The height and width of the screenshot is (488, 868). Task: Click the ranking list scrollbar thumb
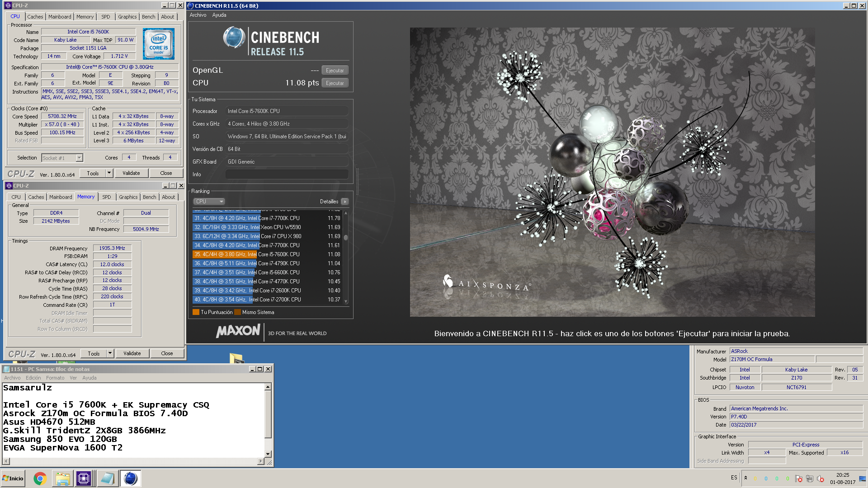(x=346, y=237)
